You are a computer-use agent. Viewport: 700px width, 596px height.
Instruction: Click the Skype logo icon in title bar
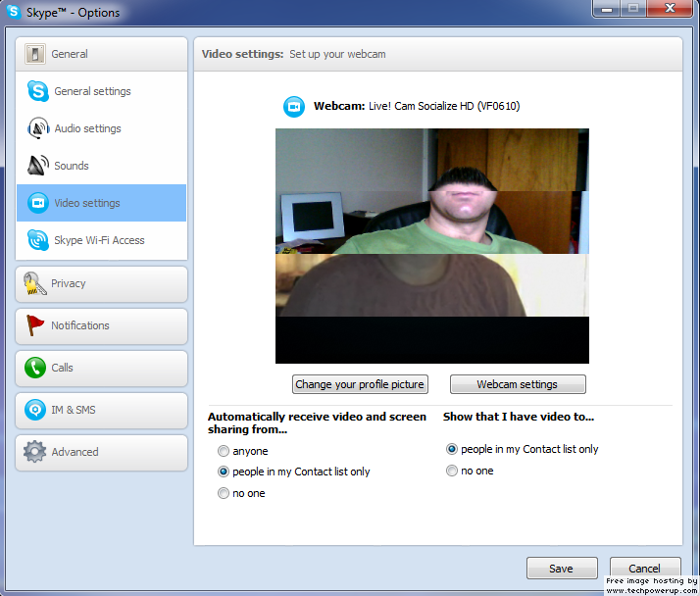tap(14, 12)
